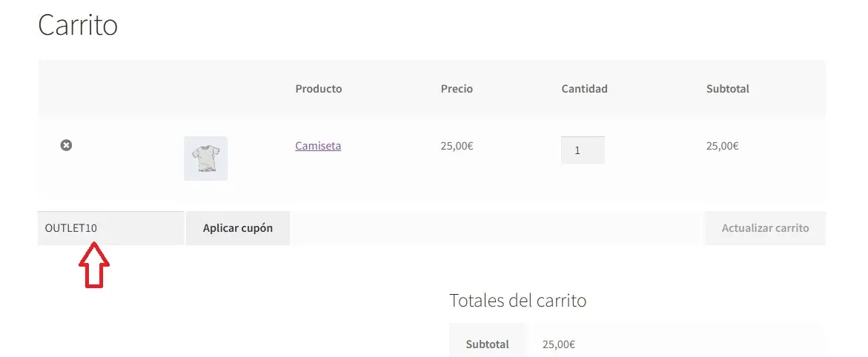The width and height of the screenshot is (868, 357).
Task: Select the Subtotal column header in cart table
Action: [727, 89]
